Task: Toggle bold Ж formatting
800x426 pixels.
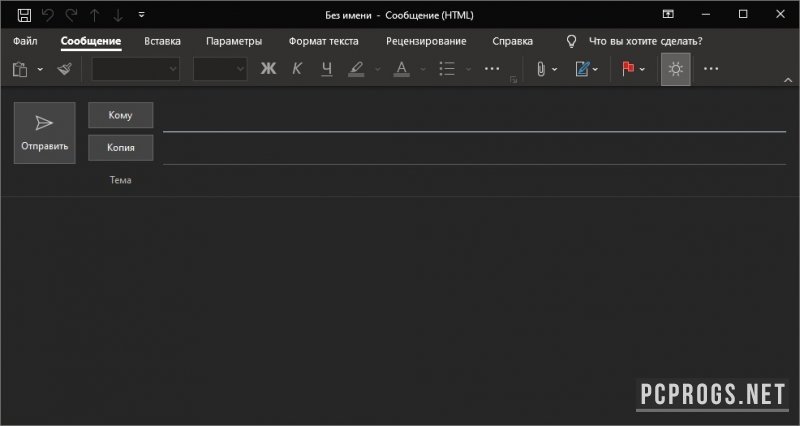Action: tap(268, 69)
